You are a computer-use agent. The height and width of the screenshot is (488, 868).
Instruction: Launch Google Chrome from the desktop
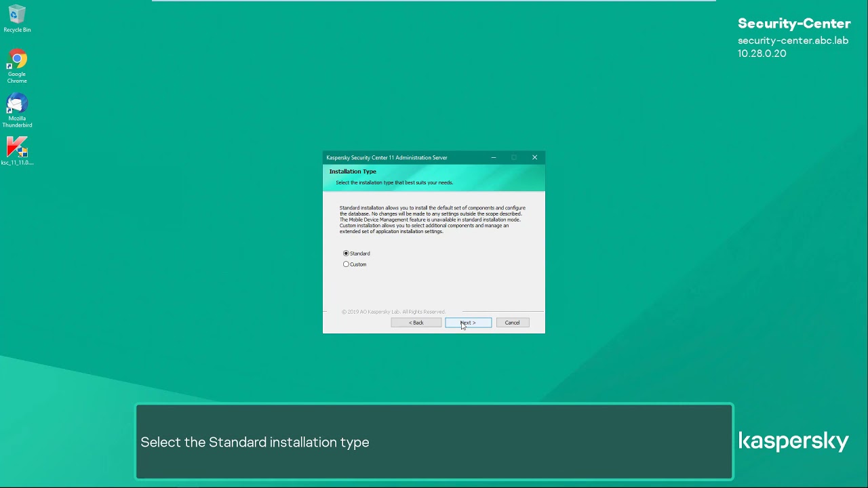pos(17,66)
